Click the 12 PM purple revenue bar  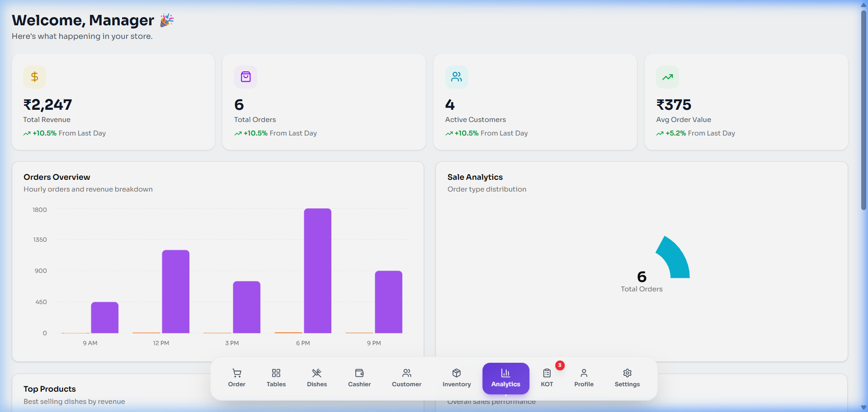click(175, 291)
